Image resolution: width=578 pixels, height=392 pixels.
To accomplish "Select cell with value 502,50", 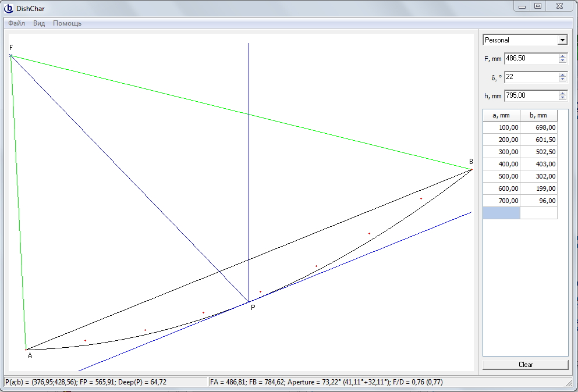I will [538, 152].
